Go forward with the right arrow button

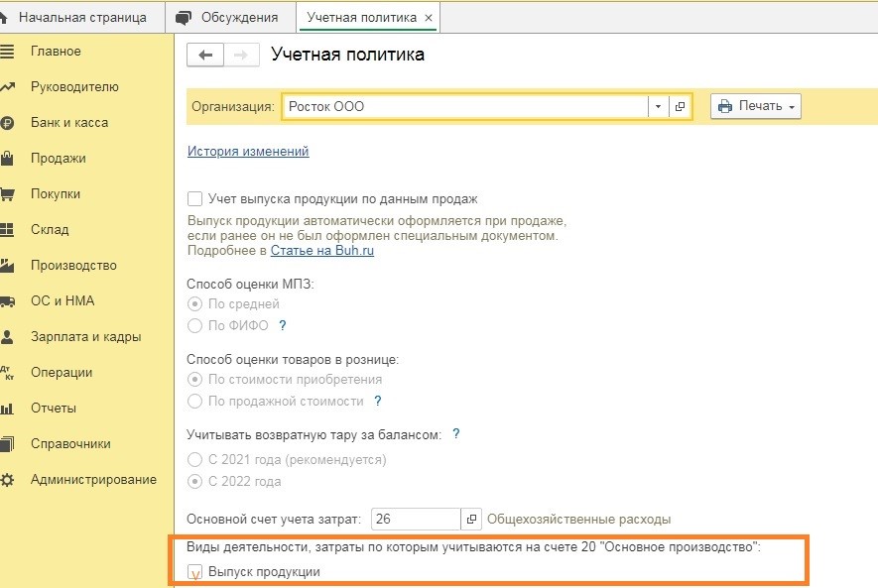(241, 55)
